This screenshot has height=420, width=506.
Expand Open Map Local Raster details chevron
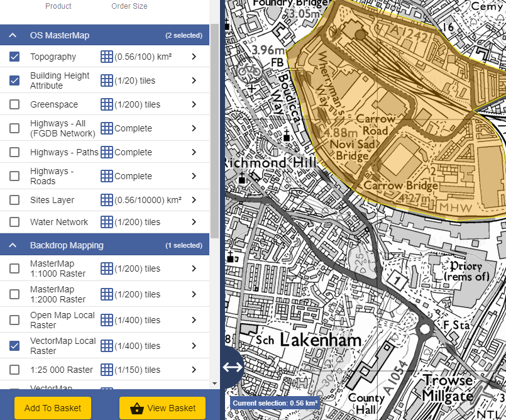tap(194, 320)
